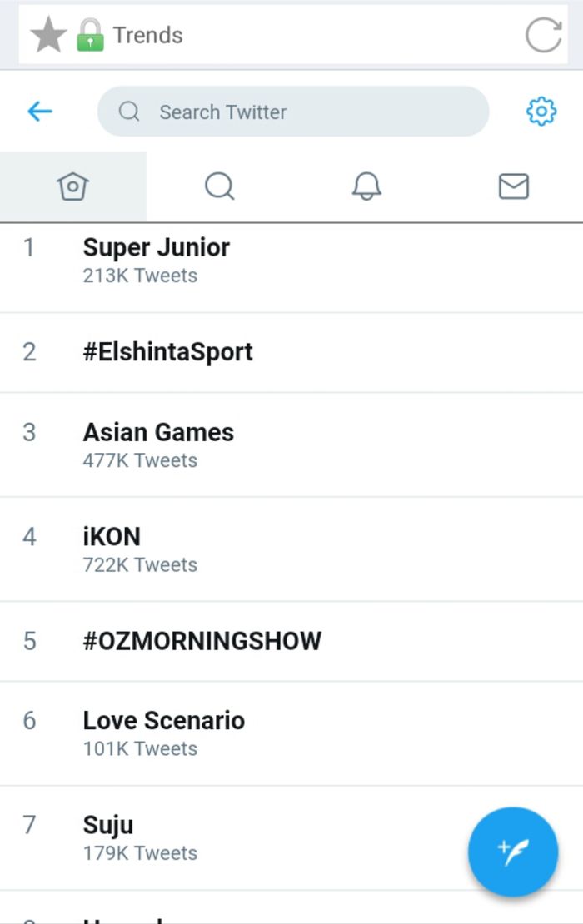Image resolution: width=583 pixels, height=924 pixels.
Task: Open the #OZMORNINGSHOW hashtag trend
Action: coord(202,641)
